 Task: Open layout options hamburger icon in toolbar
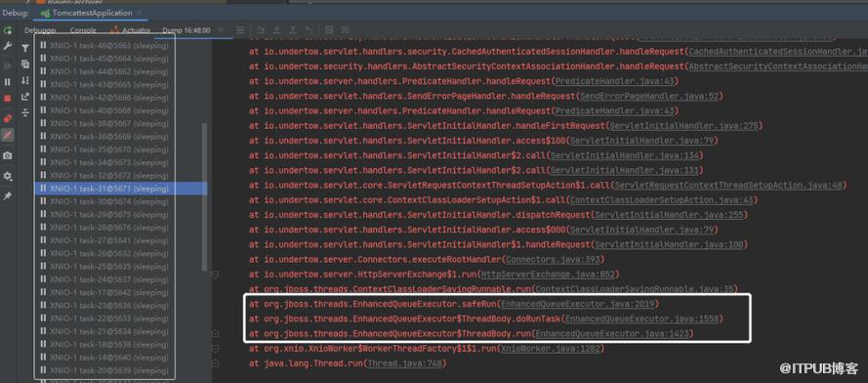[240, 30]
